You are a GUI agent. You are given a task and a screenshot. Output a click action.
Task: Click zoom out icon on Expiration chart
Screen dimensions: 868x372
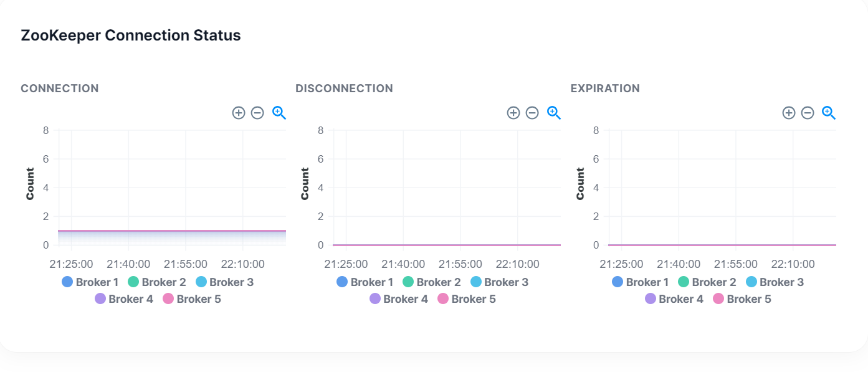click(x=808, y=113)
